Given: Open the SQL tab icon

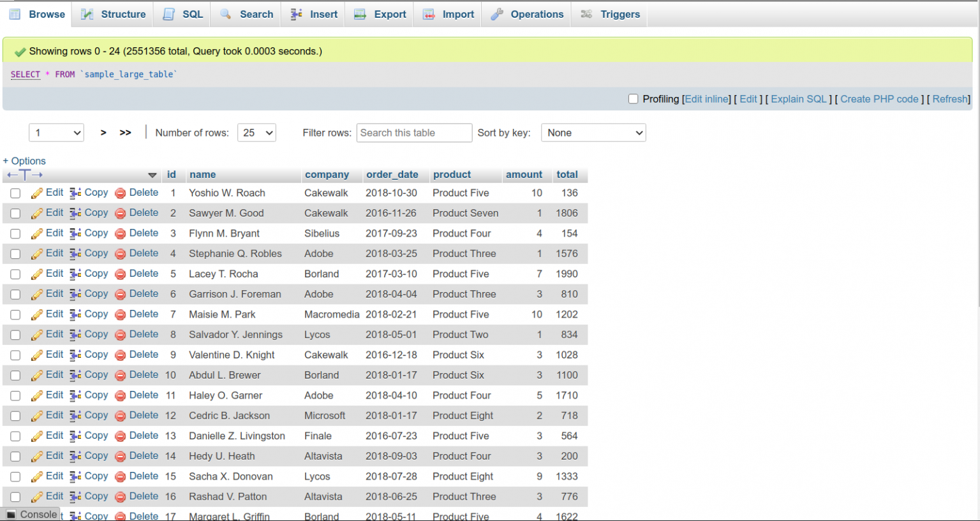Looking at the screenshot, I should [x=168, y=13].
